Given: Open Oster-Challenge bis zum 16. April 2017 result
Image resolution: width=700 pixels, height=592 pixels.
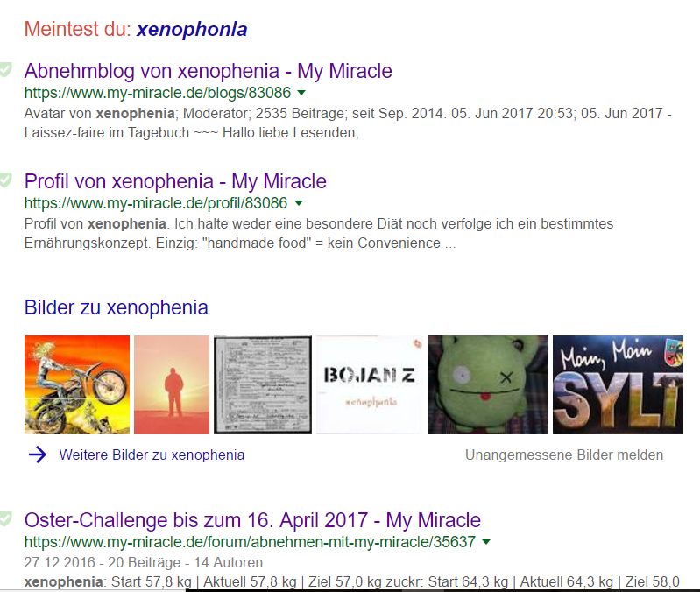Looking at the screenshot, I should [x=252, y=520].
